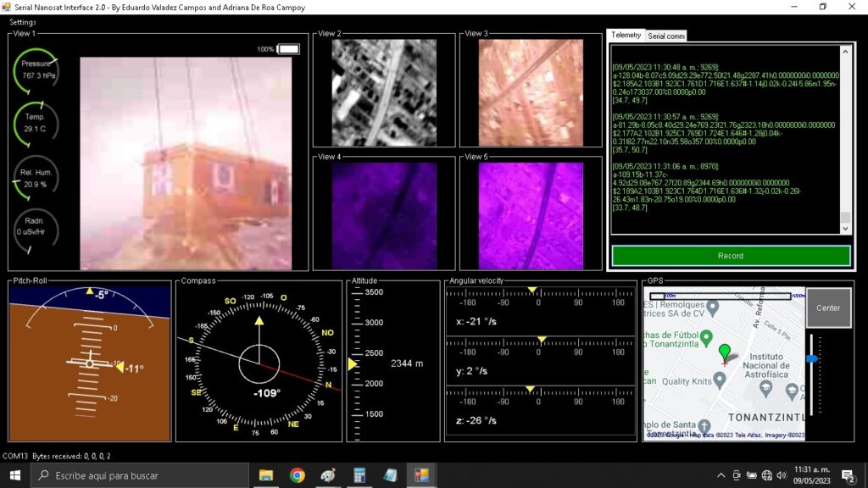Click the Radn. radiation gauge
Image resolution: width=868 pixels, height=488 pixels.
click(x=36, y=229)
